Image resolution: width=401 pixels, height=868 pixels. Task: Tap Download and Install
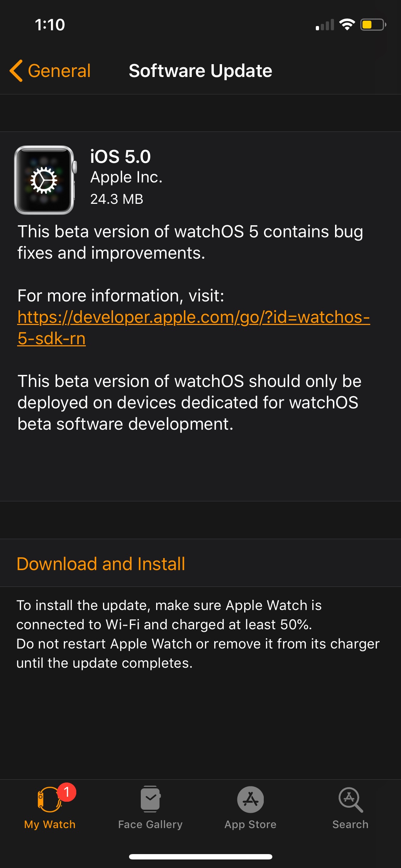[x=101, y=564]
